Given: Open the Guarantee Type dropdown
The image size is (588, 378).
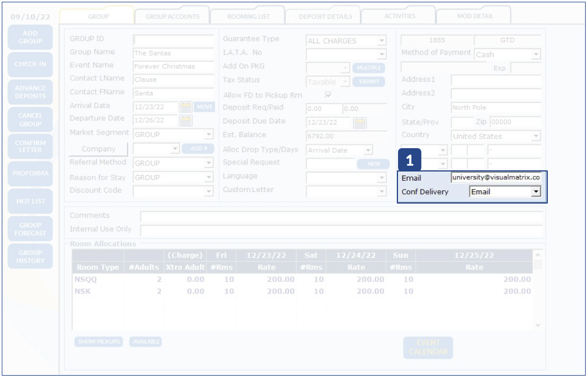Looking at the screenshot, I should tap(381, 41).
